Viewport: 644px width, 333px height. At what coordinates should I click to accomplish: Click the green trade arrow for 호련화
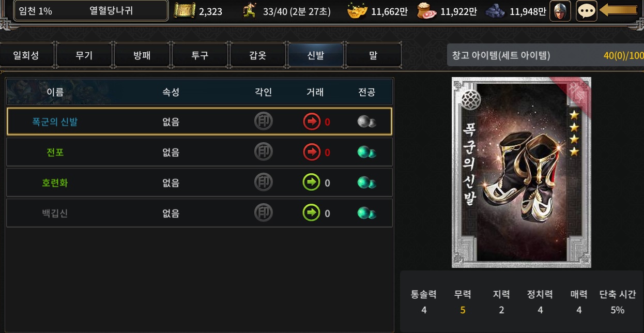[312, 183]
